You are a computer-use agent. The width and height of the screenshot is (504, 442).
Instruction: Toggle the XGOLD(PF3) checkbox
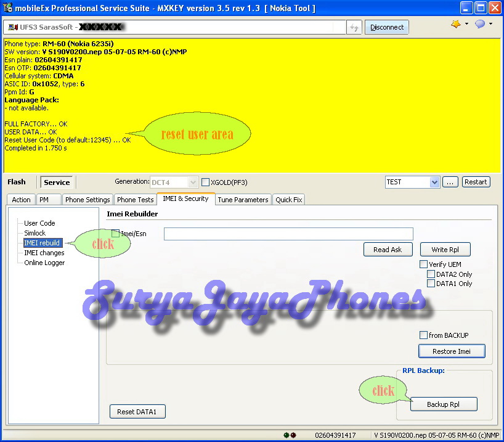(205, 182)
